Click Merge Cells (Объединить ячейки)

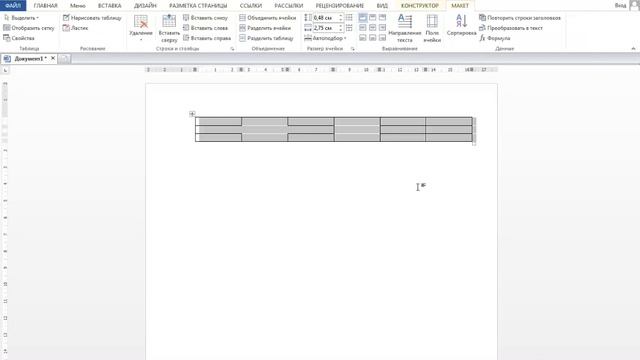268,18
